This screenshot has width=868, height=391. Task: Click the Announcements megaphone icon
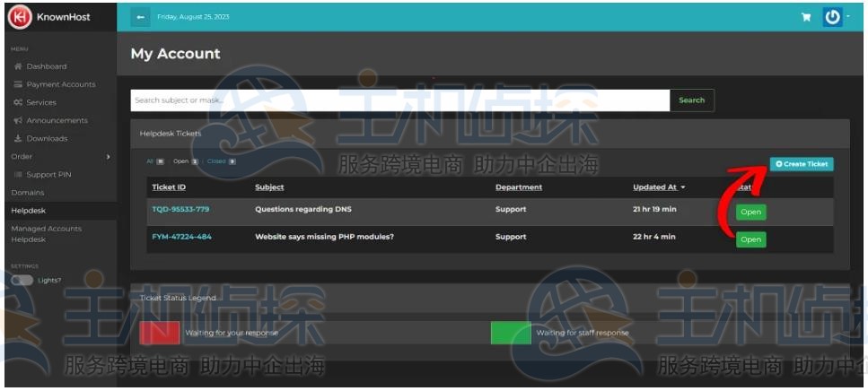click(x=18, y=120)
